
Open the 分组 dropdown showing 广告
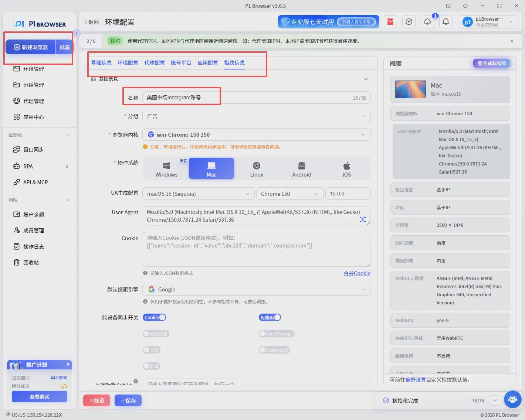pyautogui.click(x=257, y=116)
